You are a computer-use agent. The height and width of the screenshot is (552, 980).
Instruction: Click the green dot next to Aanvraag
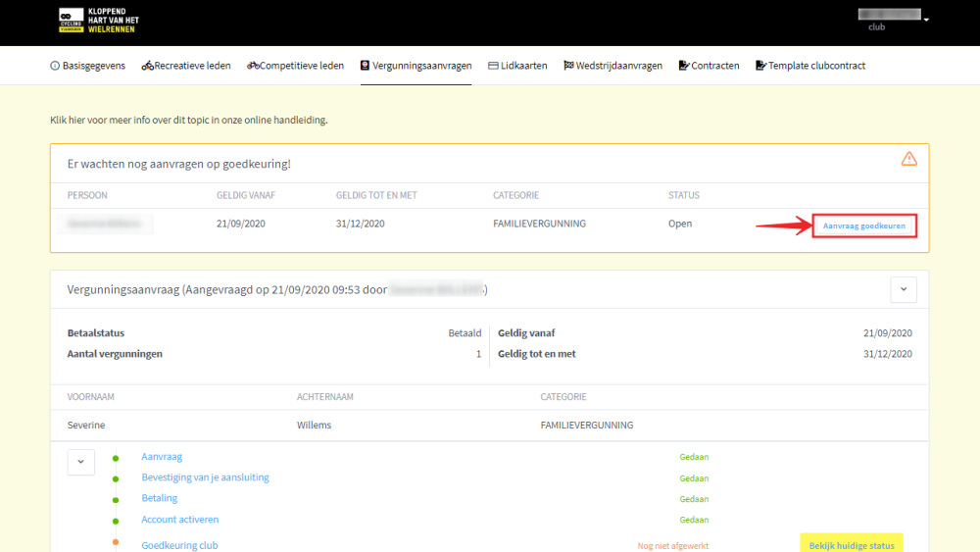pyautogui.click(x=116, y=458)
